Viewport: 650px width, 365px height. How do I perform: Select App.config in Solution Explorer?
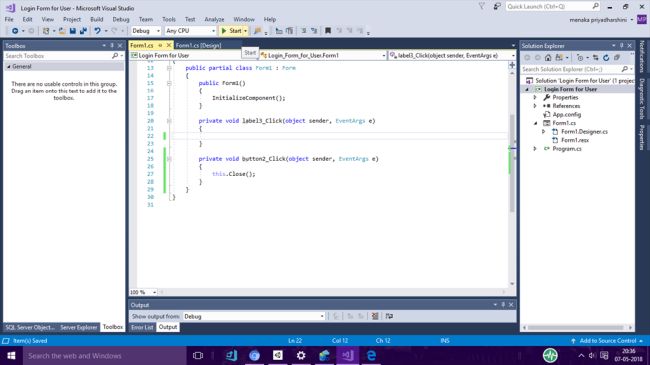point(566,114)
